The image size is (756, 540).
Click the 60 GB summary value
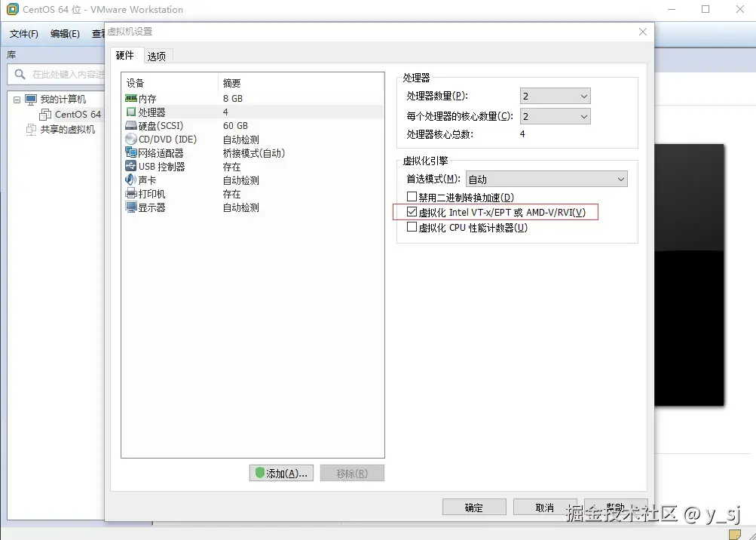pyautogui.click(x=235, y=126)
